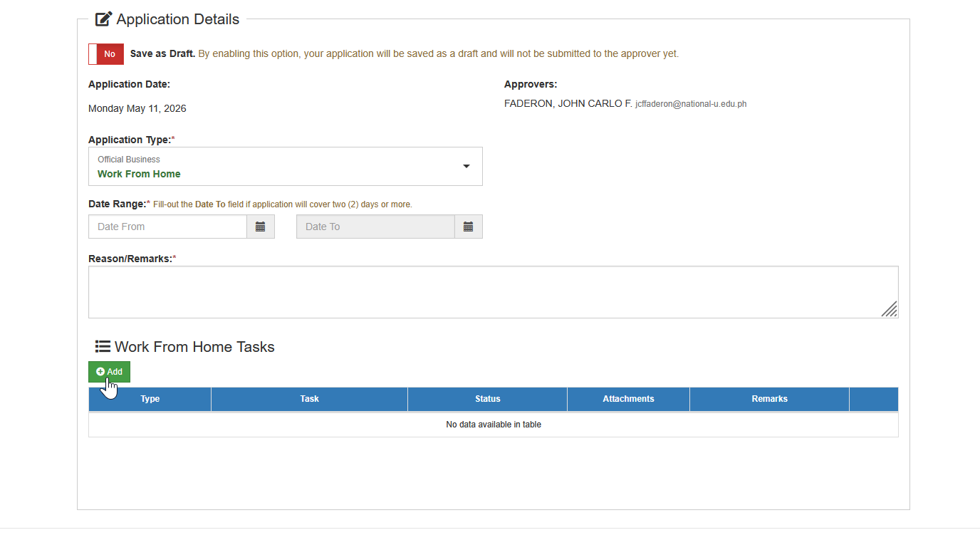The width and height of the screenshot is (980, 535).
Task: Click the approver name FADERON, JOHN CARLO F.
Action: 568,104
